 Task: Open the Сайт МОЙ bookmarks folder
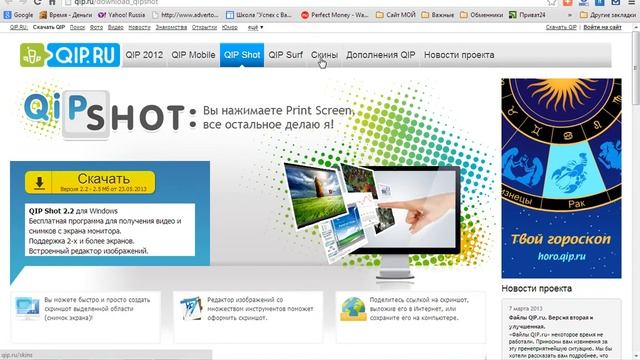pyautogui.click(x=396, y=15)
